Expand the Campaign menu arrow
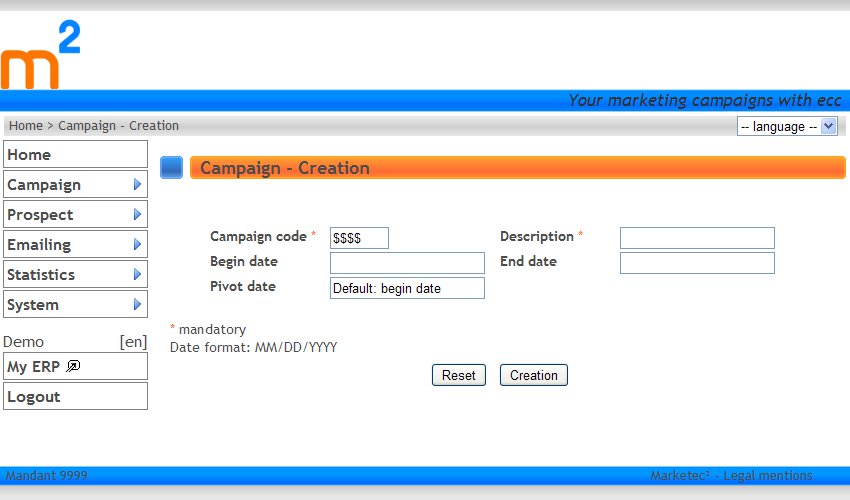850x500 pixels. click(137, 185)
